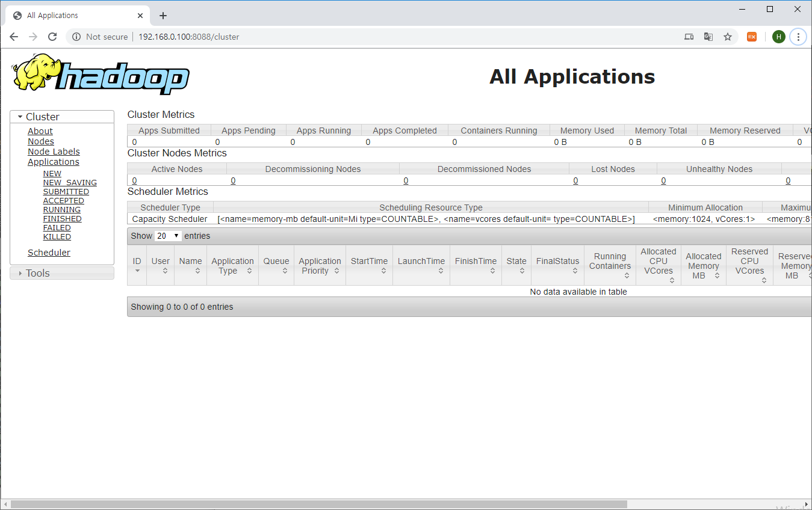Screen dimensions: 812x510
Task: Click the cast/device icon in address bar
Action: click(689, 37)
